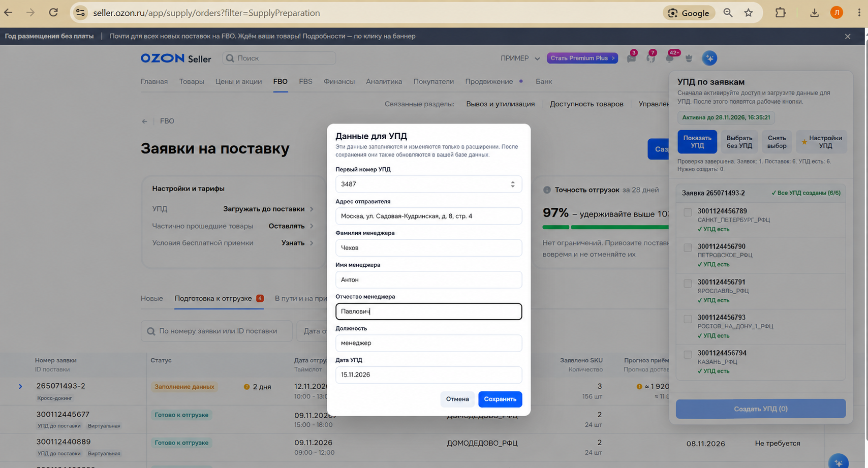
Task: Switch to the FBS menu item
Action: tap(305, 81)
